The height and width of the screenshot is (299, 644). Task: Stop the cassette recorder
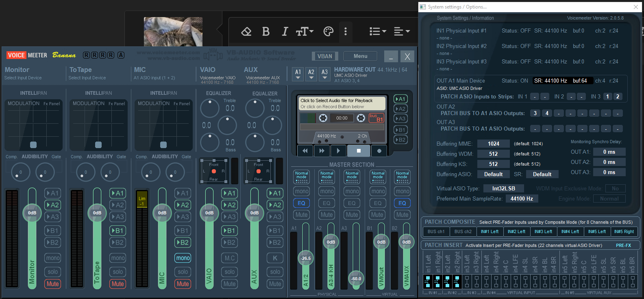point(359,151)
